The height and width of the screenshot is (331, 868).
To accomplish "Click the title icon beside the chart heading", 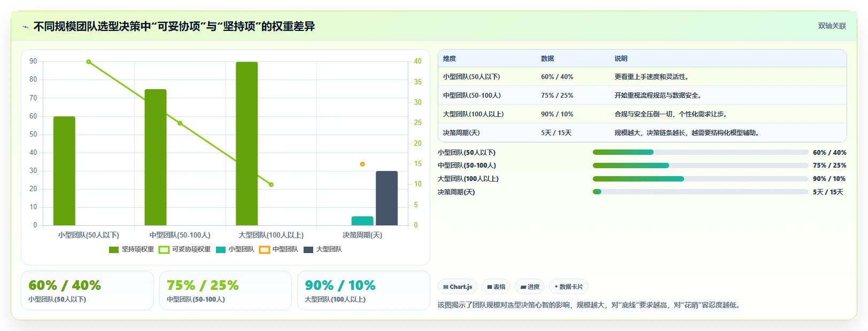I will [25, 27].
